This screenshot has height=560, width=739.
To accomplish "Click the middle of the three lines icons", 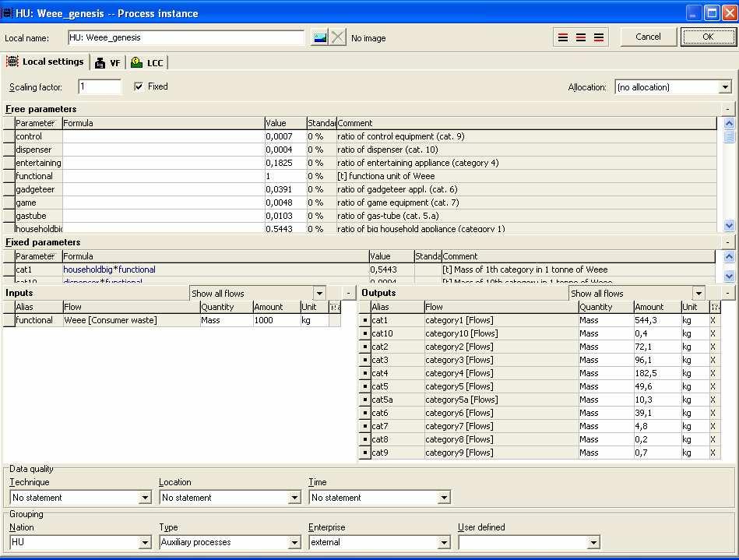I will pos(581,37).
